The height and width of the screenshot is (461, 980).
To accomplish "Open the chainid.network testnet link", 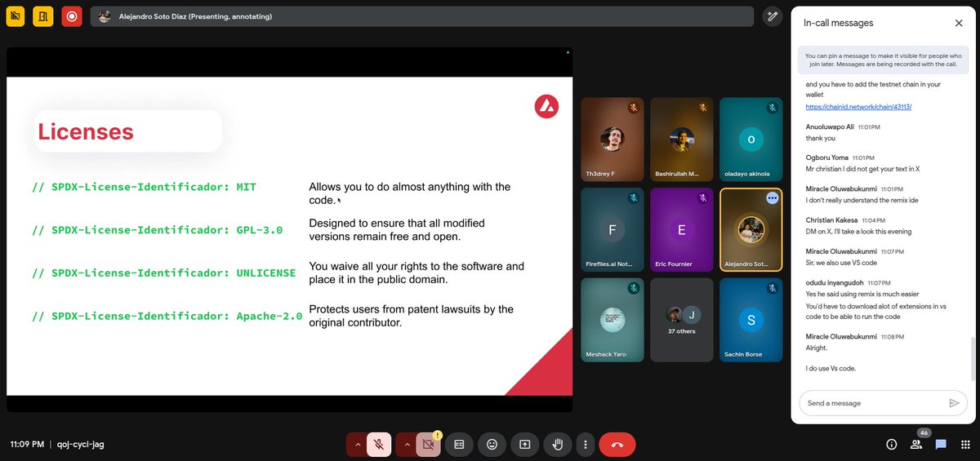I will click(x=858, y=107).
